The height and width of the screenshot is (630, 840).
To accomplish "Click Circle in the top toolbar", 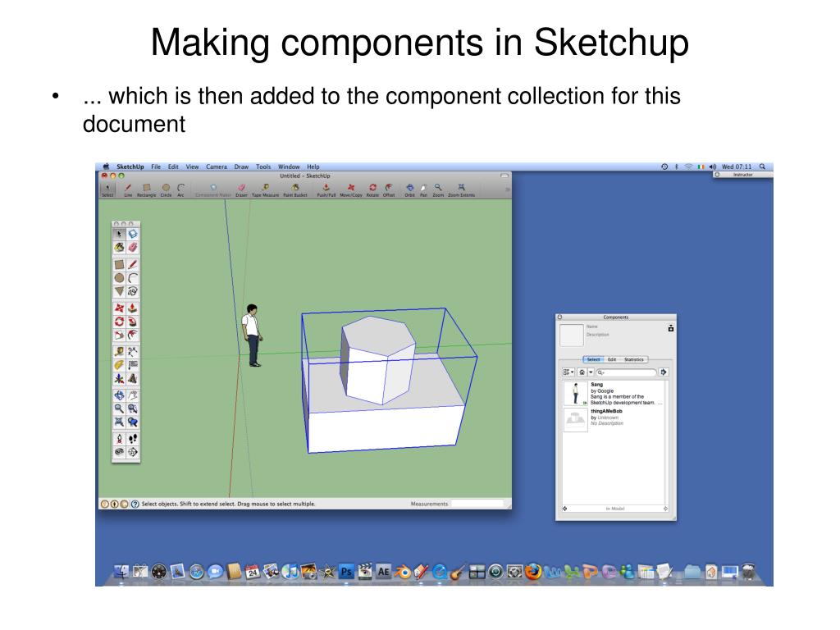I will click(x=166, y=189).
